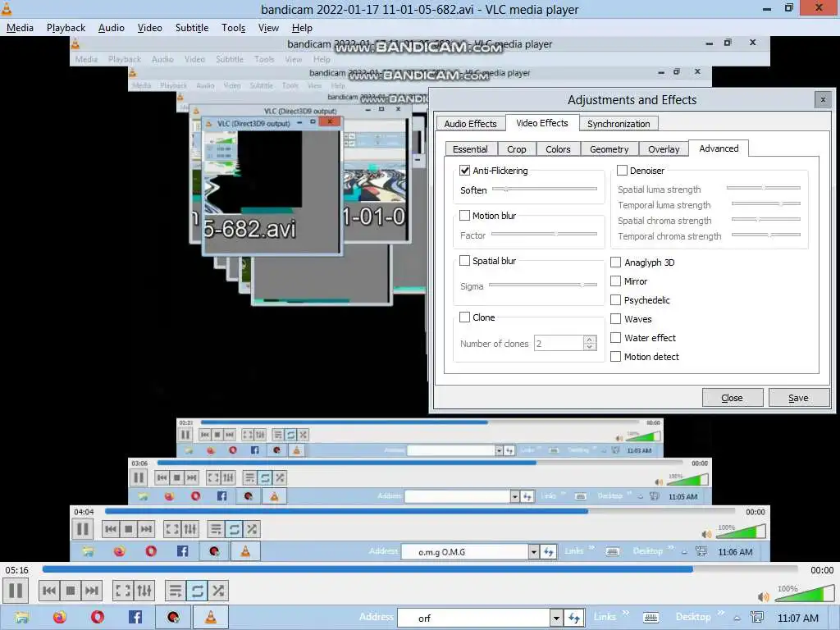Skip to next media in main controls
Screen dimensions: 840x630
click(92, 591)
